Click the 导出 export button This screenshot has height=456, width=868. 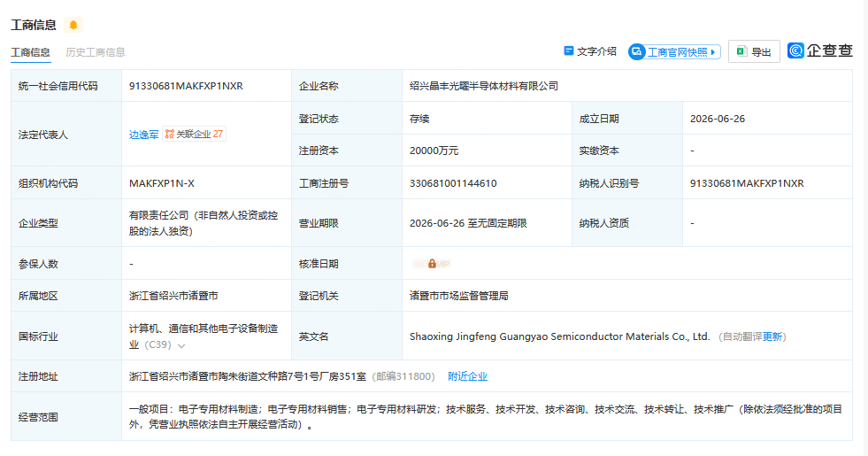click(x=754, y=51)
